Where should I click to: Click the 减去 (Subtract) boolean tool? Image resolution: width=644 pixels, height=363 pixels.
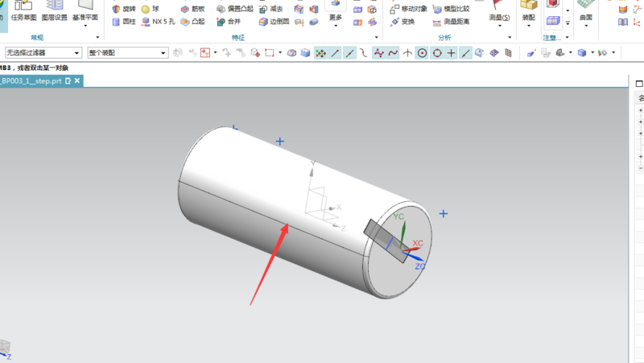click(x=271, y=9)
